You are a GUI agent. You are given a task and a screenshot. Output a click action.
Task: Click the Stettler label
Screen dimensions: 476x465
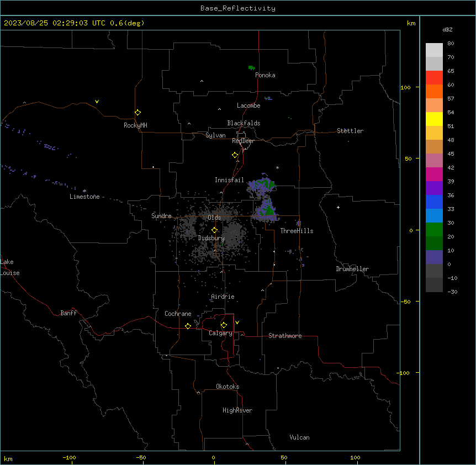(350, 131)
